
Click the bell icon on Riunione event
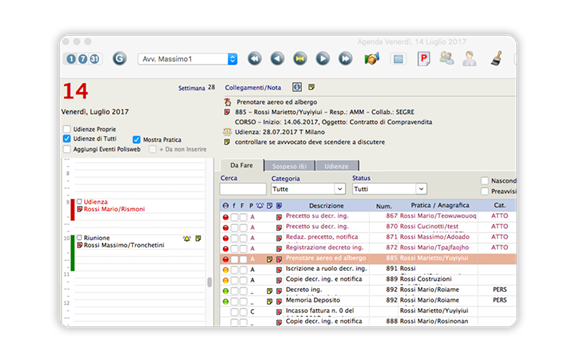[187, 239]
